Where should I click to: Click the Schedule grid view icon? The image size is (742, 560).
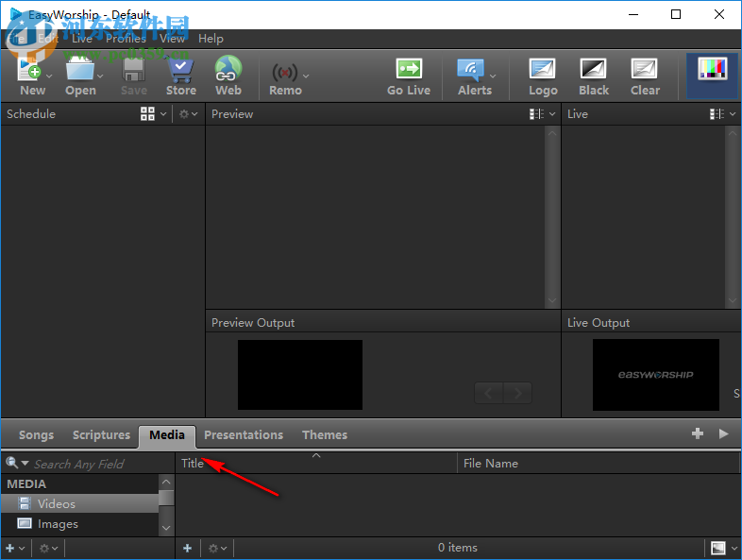[147, 113]
